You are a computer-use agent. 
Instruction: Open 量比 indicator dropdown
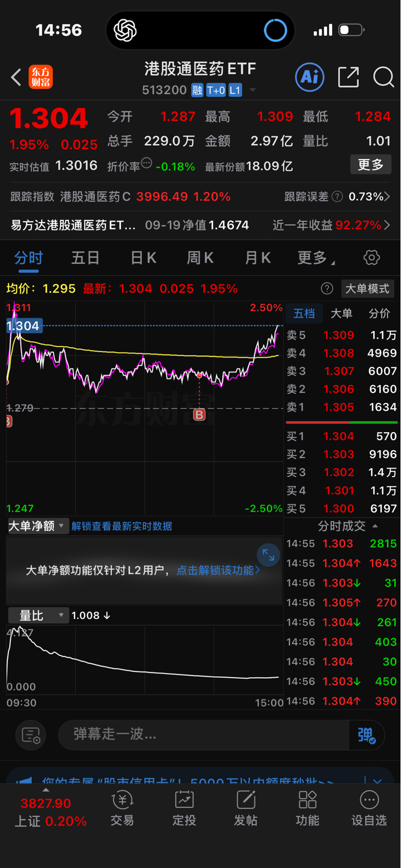pyautogui.click(x=39, y=616)
